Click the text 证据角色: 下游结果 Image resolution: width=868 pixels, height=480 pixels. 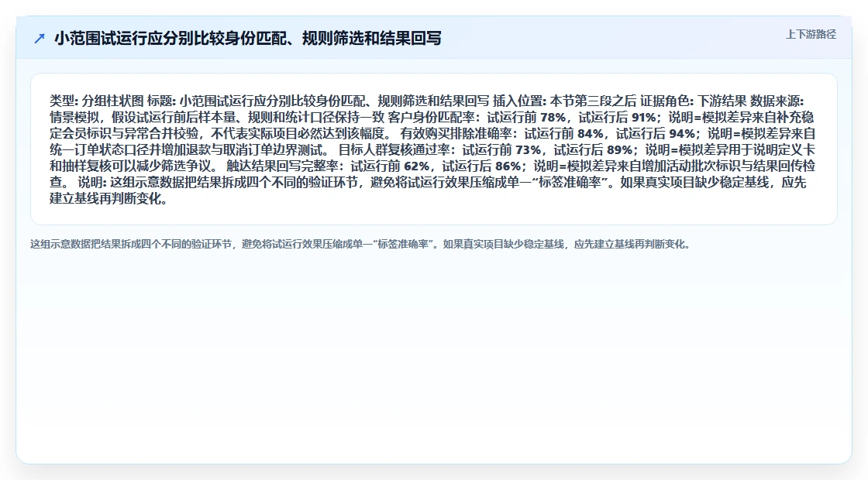point(693,101)
